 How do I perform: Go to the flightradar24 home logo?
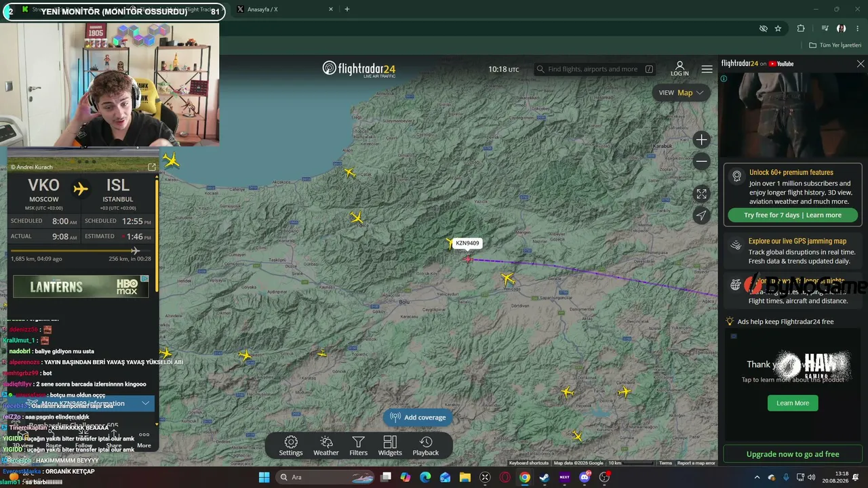[x=359, y=68]
